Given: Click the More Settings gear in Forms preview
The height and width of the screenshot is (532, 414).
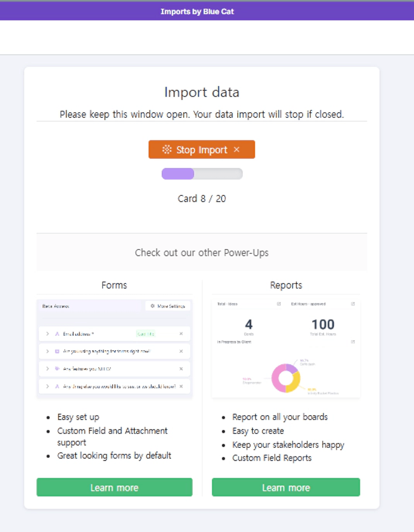Looking at the screenshot, I should coord(153,306).
